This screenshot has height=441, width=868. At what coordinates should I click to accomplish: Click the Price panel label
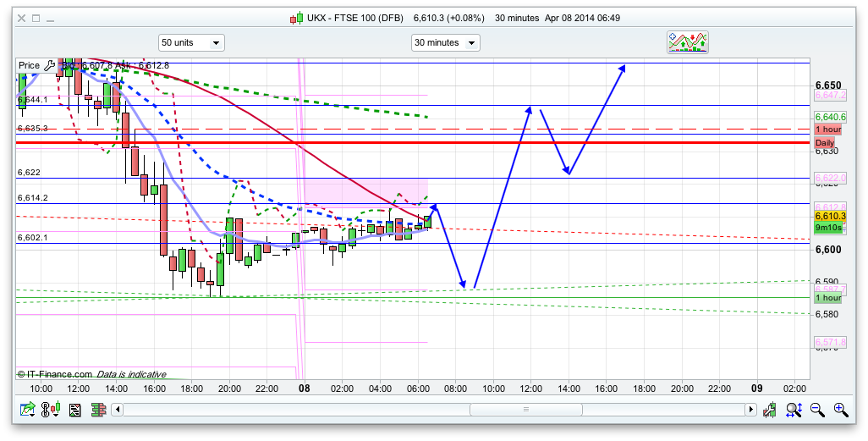[x=29, y=65]
